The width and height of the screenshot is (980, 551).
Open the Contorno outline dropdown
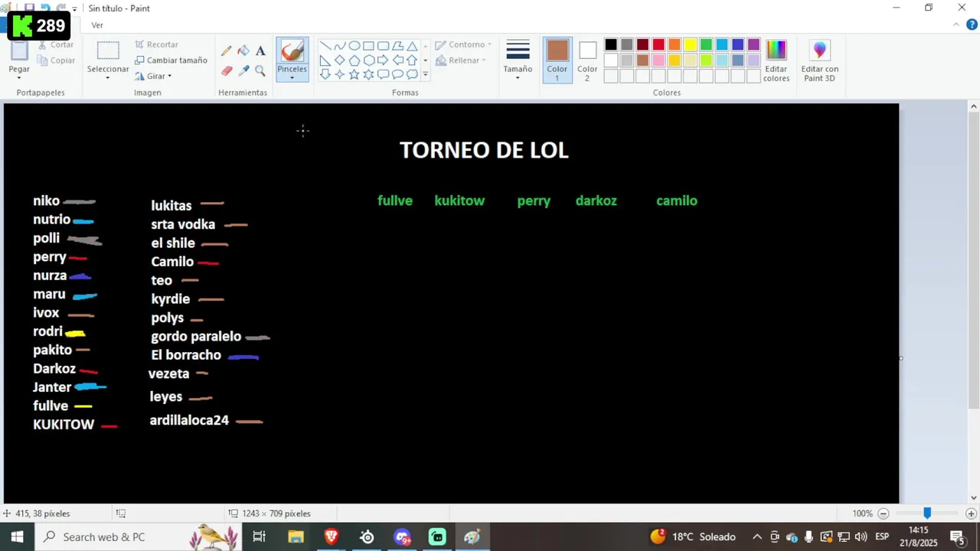coord(464,44)
